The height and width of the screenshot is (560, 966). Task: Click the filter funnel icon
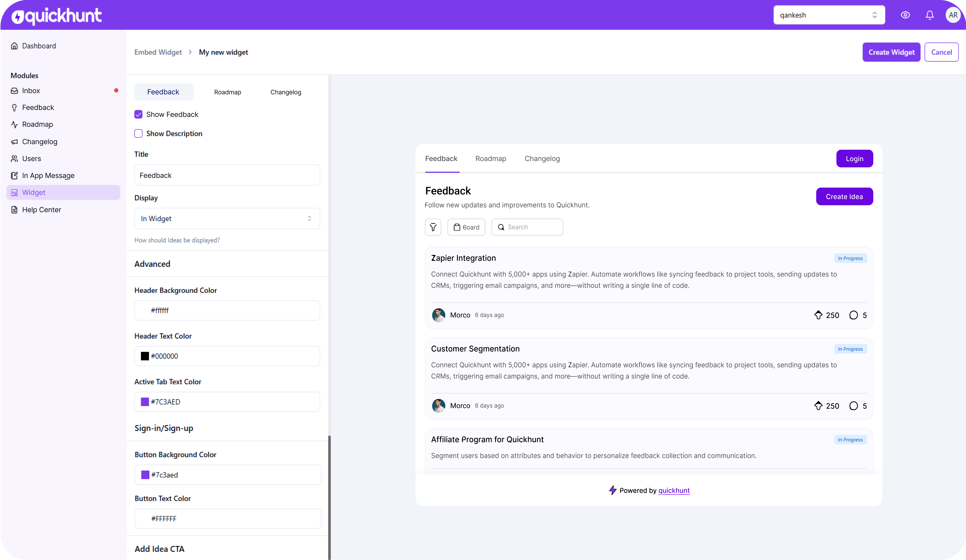coord(433,227)
